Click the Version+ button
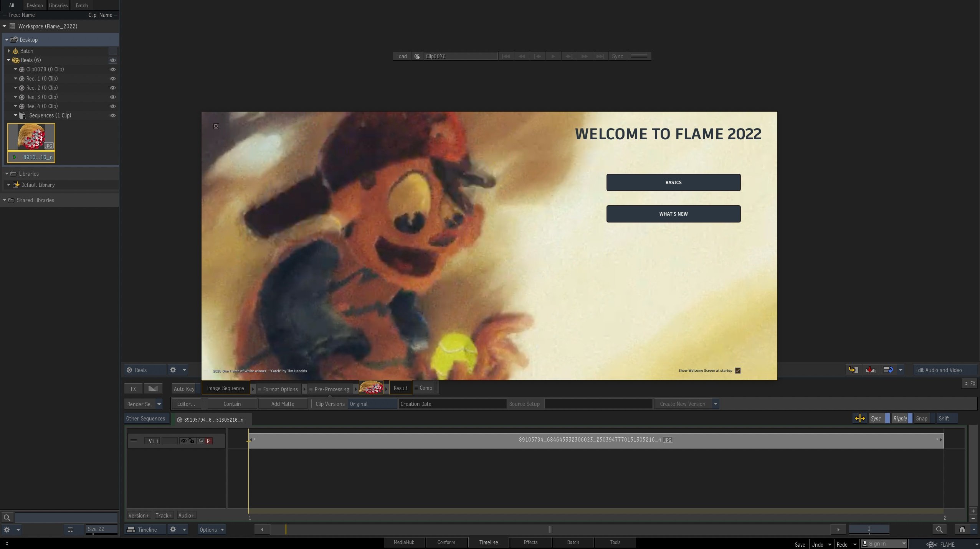This screenshot has width=980, height=549. click(139, 516)
